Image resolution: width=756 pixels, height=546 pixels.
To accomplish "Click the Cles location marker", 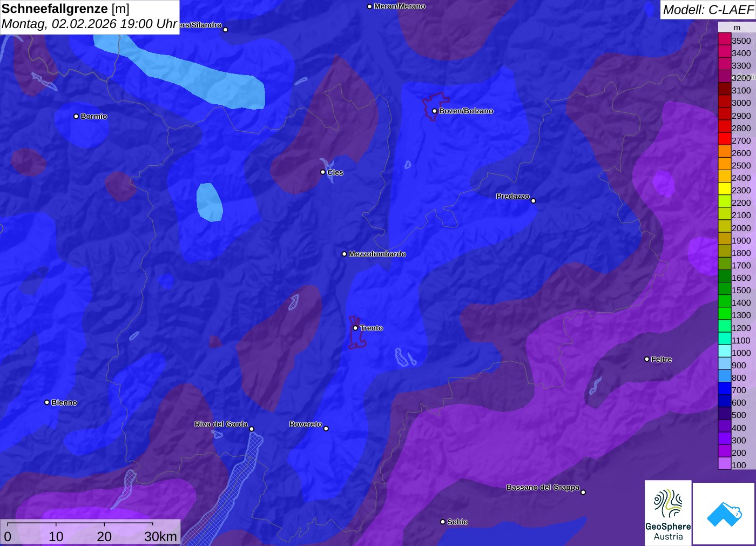I will click(x=323, y=172).
